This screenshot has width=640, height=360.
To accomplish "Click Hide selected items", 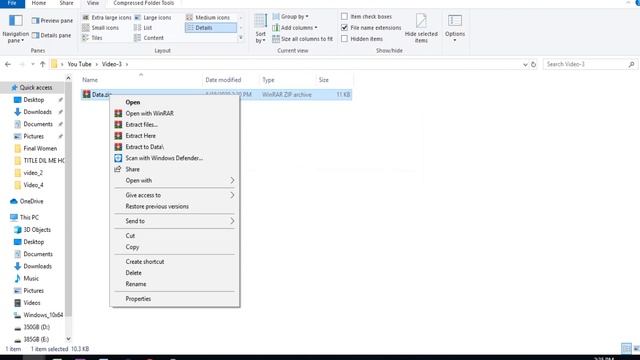I will point(421,28).
